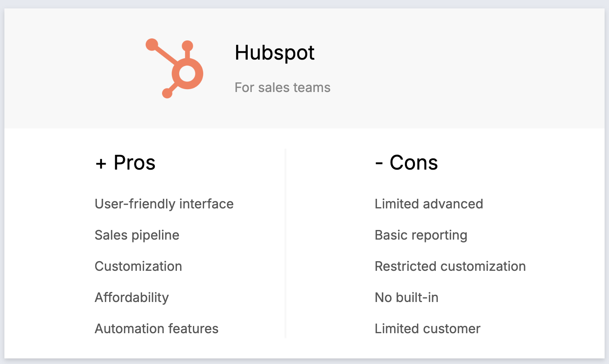Choose the 'Limited customer' con entry

click(x=427, y=329)
